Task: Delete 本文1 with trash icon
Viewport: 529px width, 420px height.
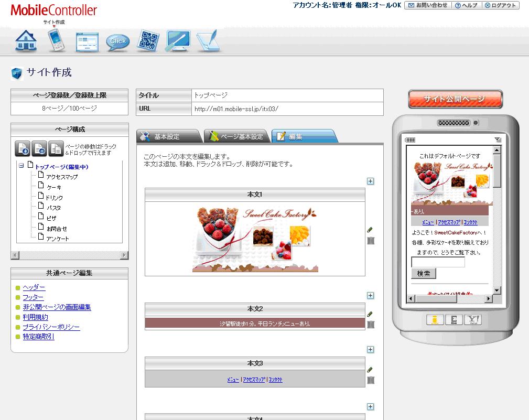Action: 371,241
